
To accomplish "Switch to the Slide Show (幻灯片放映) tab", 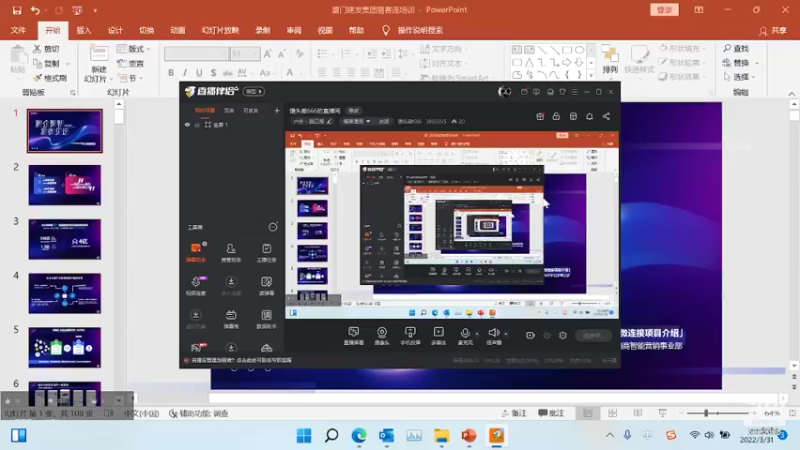I will [x=220, y=31].
